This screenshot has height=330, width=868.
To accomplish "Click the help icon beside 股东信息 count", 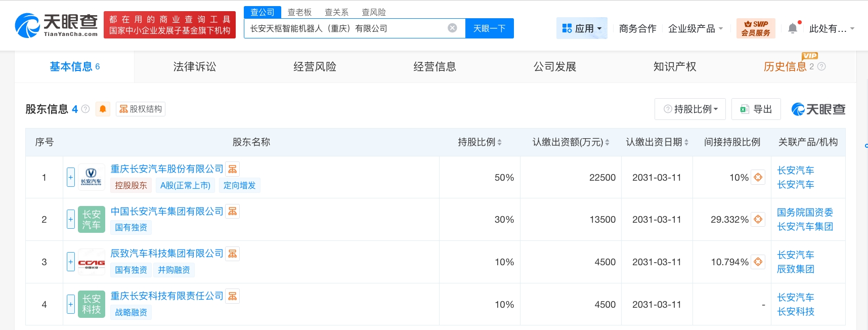I will 85,109.
